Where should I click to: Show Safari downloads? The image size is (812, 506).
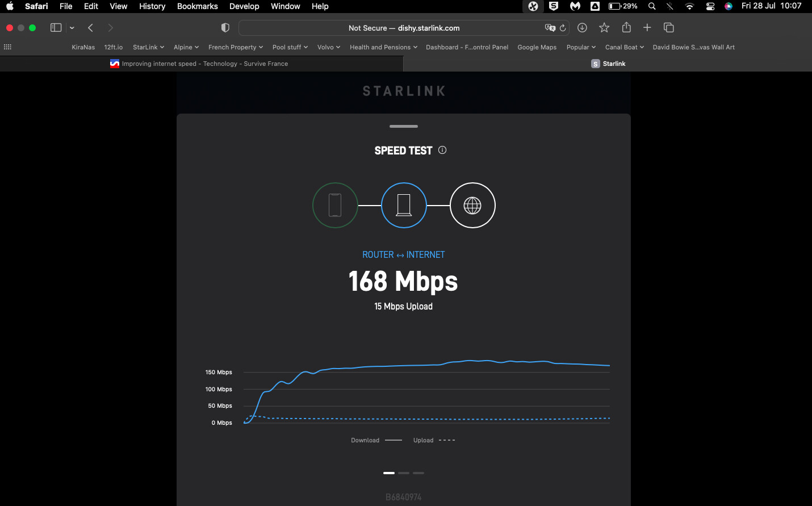point(582,28)
